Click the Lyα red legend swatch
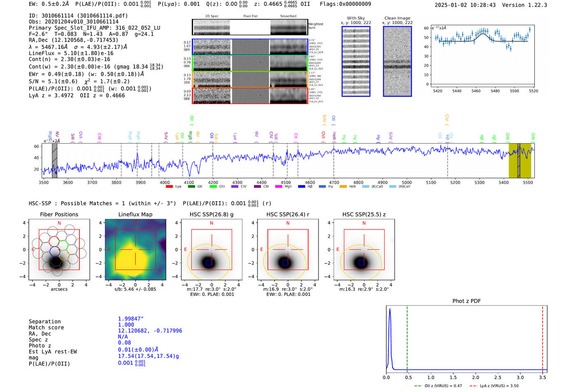The image size is (576, 392). 169,187
